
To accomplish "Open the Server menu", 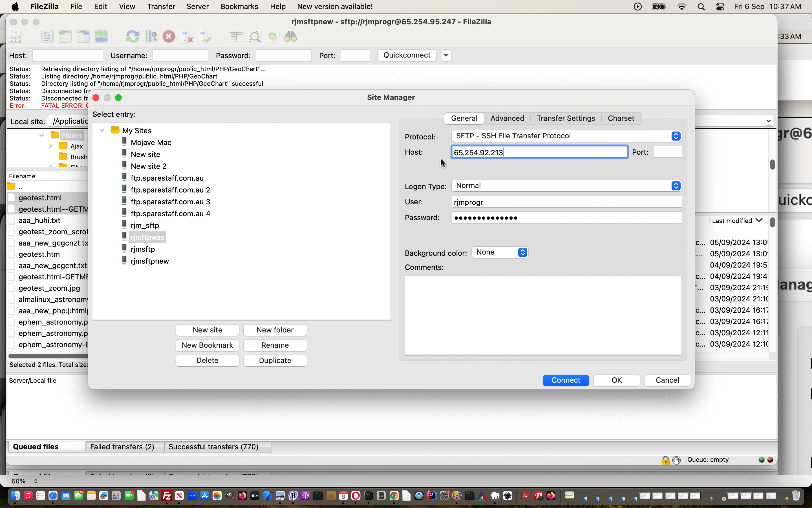I will click(x=198, y=6).
